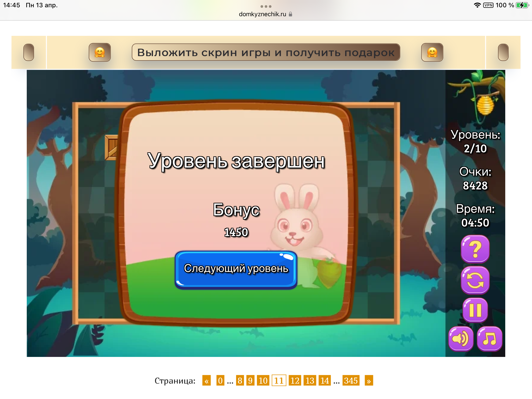Open the three-dot multitasking menu at top
Viewport: 532px width, 399px height.
(x=266, y=6)
